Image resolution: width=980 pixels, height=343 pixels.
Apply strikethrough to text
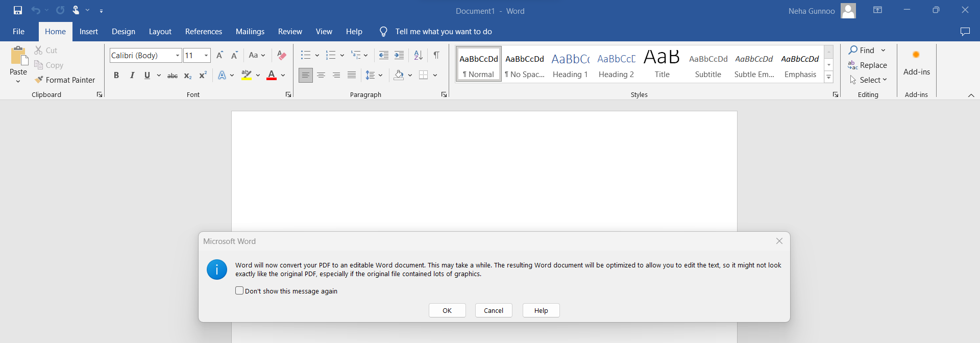click(173, 76)
